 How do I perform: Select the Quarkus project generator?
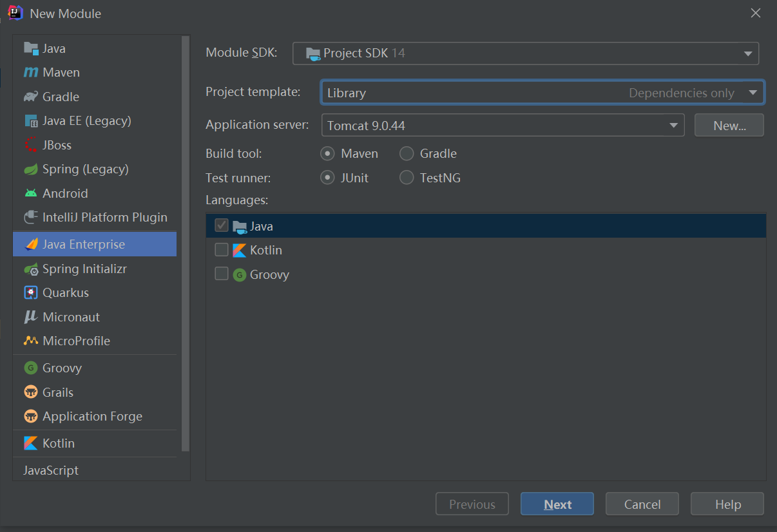coord(64,292)
